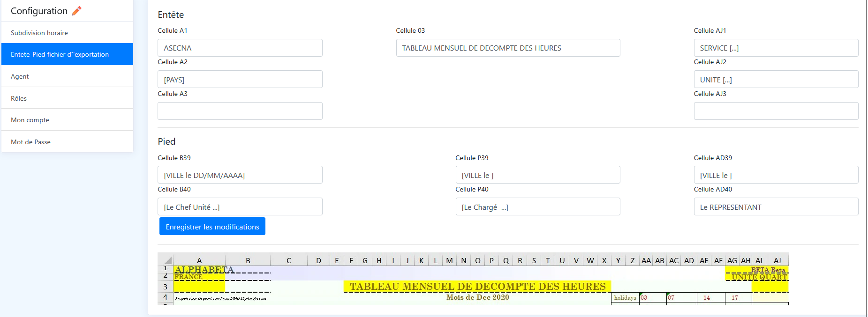Click the pencil edit icon beside Configuration
The height and width of the screenshot is (317, 868).
point(77,11)
